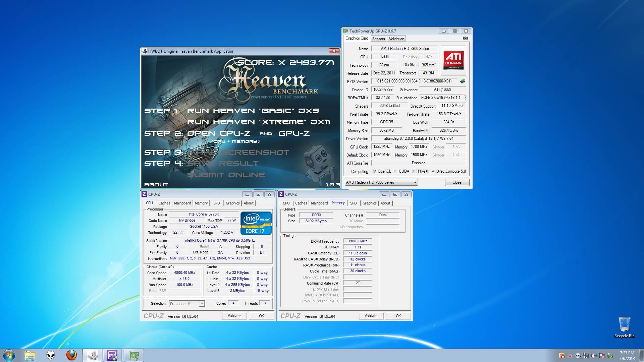Click BIOS Version value field in GPU-Z
The width and height of the screenshot is (644, 362).
coord(414,81)
